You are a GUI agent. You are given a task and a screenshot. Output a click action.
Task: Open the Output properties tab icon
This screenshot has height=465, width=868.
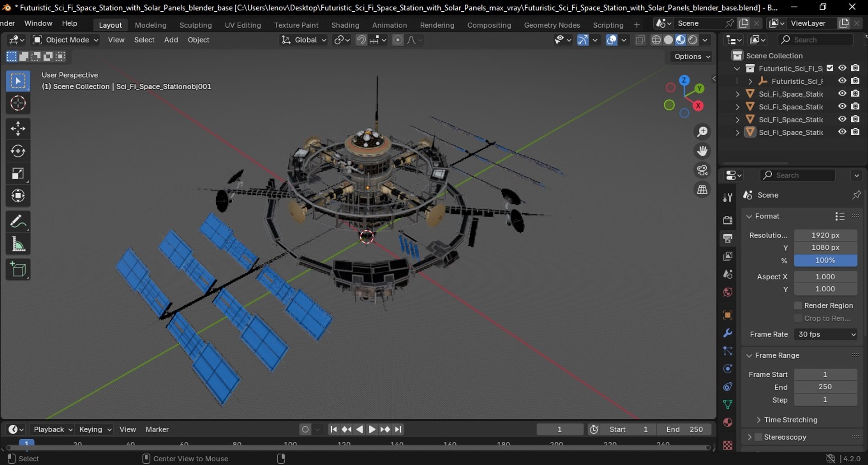pyautogui.click(x=728, y=238)
